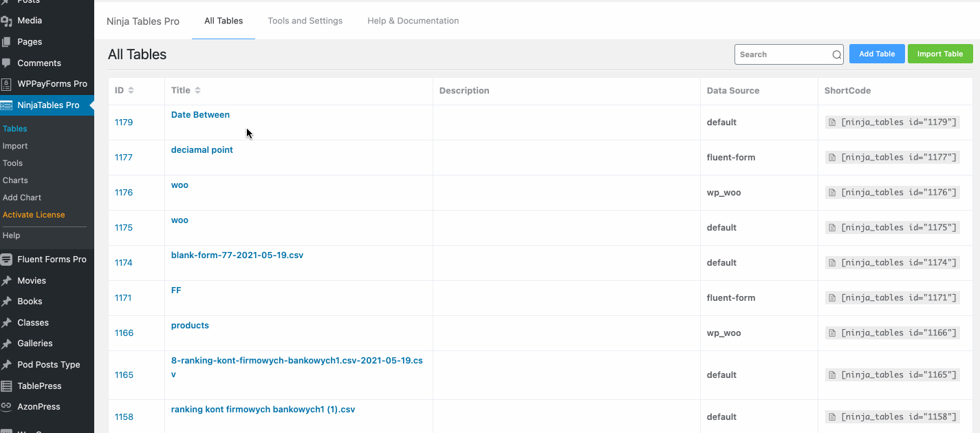980x433 pixels.
Task: Click copy icon beside shortcode 1176
Action: coord(832,193)
